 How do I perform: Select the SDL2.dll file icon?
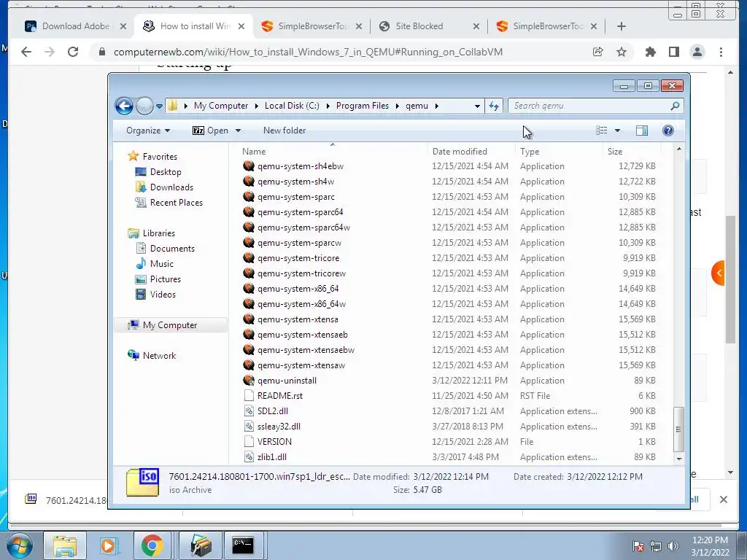pyautogui.click(x=249, y=411)
